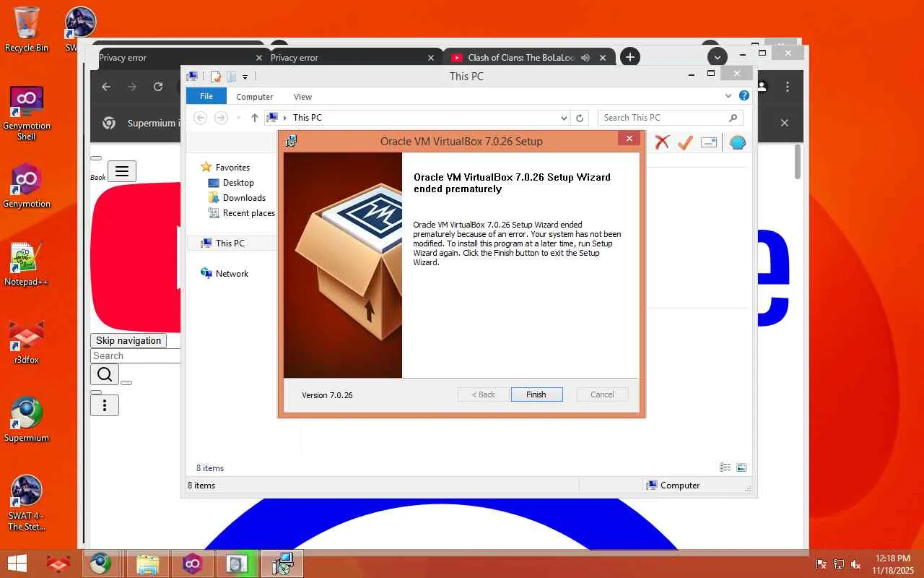
Task: Go up one folder level in Explorer
Action: 254,118
